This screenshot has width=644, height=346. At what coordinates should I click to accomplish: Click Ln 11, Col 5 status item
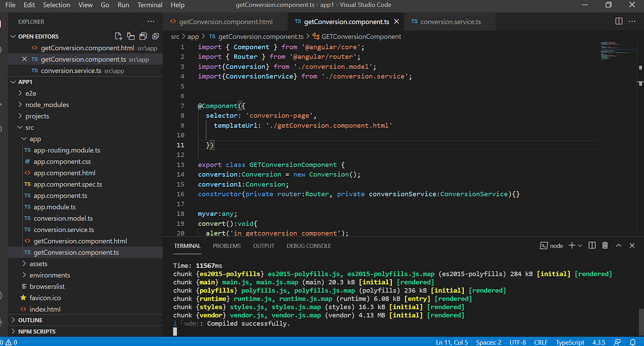pos(452,342)
